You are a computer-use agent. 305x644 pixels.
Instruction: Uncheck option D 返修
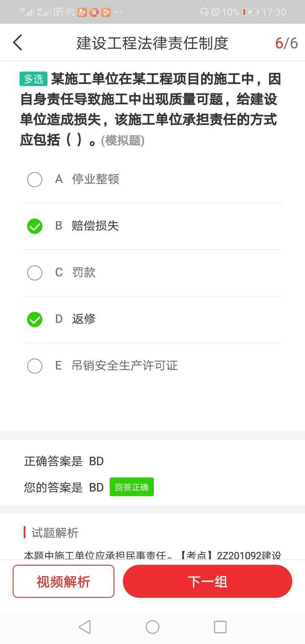35,319
